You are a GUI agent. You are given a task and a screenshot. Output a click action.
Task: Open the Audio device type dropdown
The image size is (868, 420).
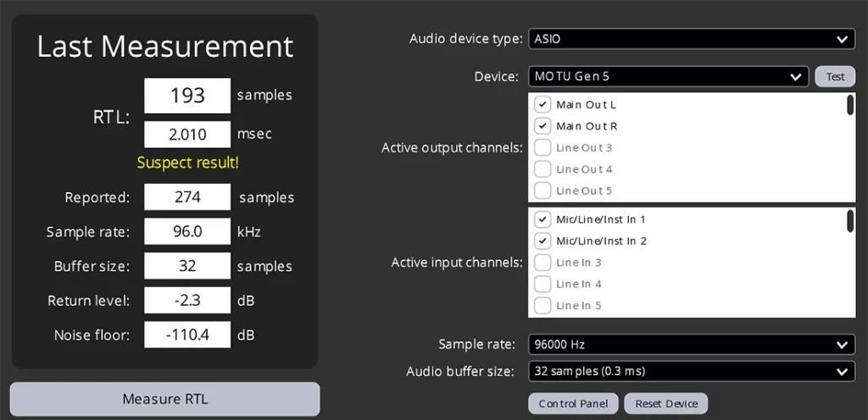click(x=691, y=39)
